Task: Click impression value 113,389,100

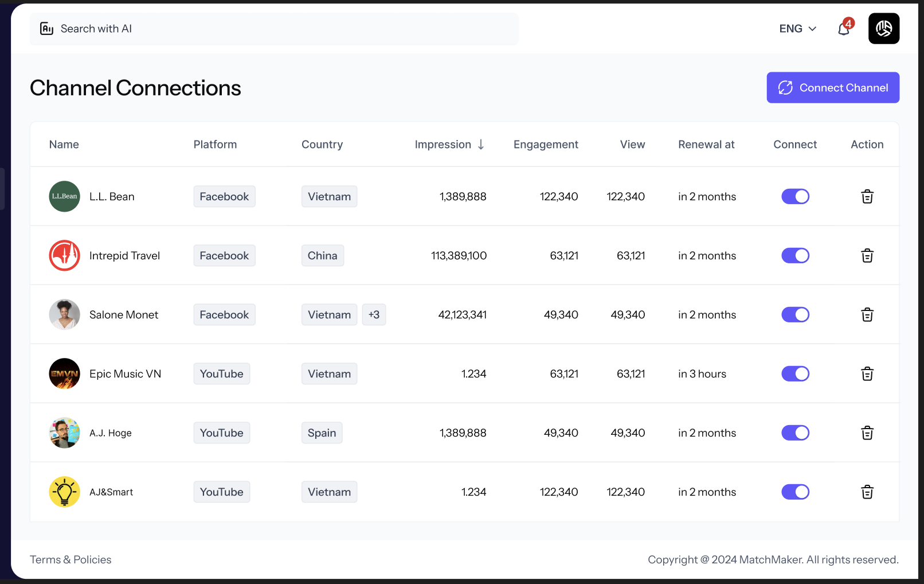Action: coord(459,255)
